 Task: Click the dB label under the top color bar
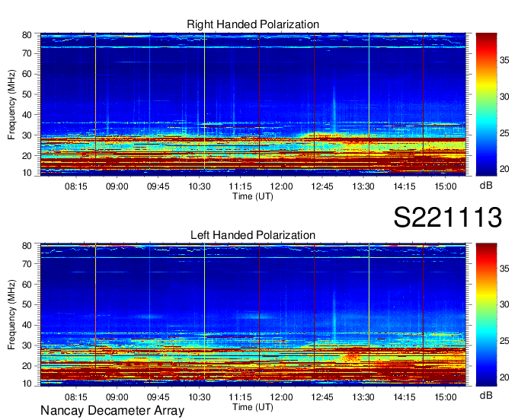pos(486,186)
